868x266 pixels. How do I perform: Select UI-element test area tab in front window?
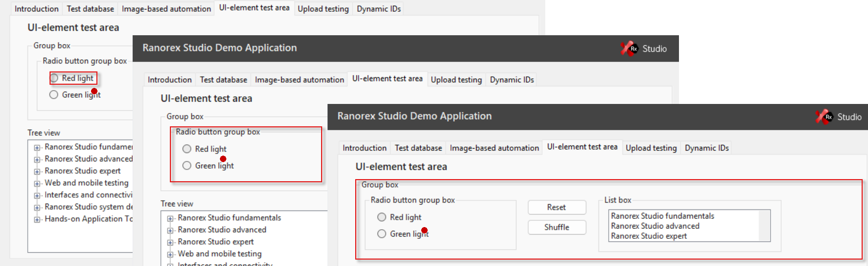[583, 147]
